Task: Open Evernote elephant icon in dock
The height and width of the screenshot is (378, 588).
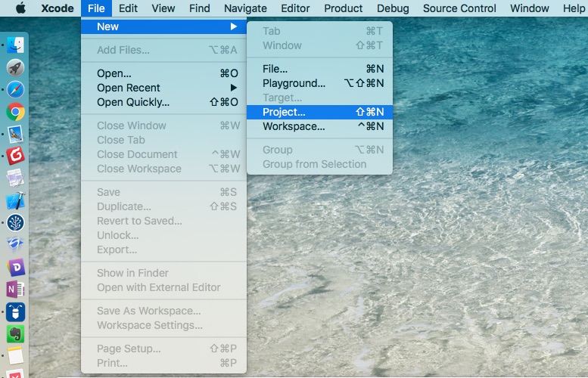Action: 15,334
